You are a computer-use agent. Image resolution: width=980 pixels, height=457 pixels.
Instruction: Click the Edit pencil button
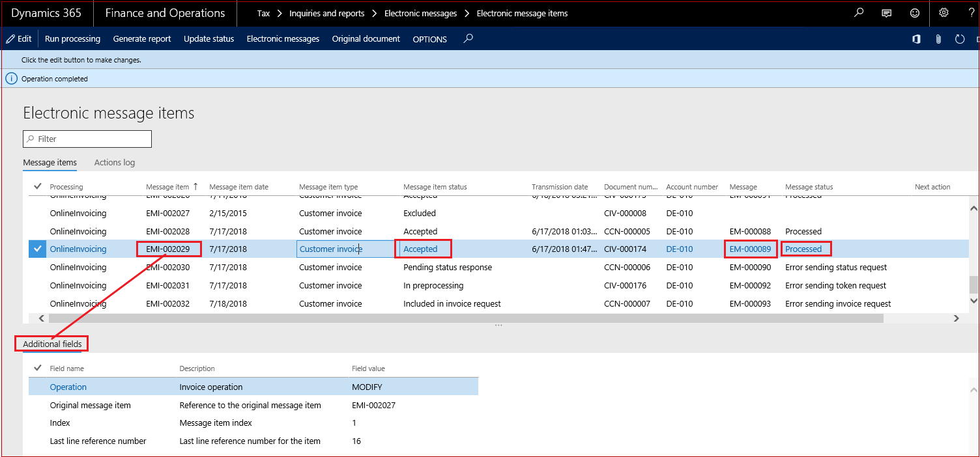[x=19, y=38]
